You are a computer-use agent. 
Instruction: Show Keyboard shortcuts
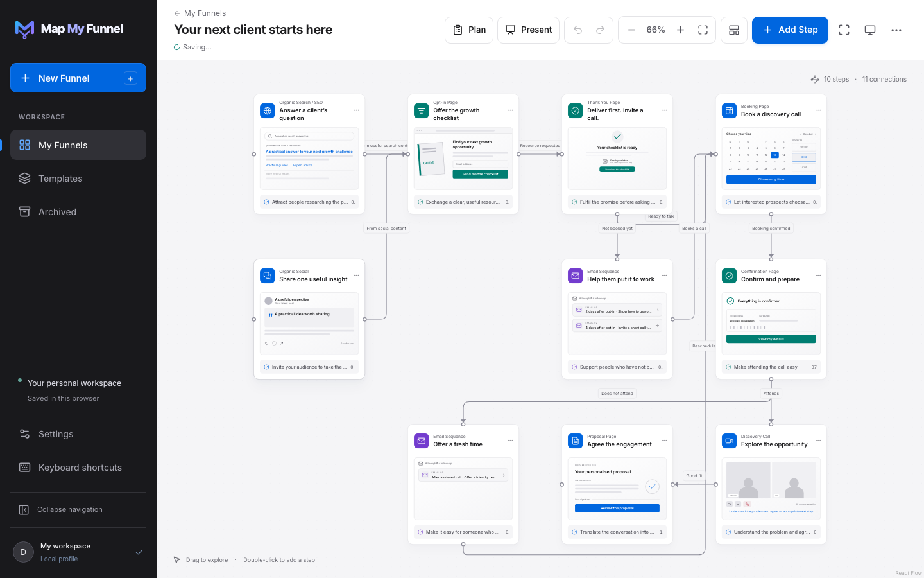[78, 468]
